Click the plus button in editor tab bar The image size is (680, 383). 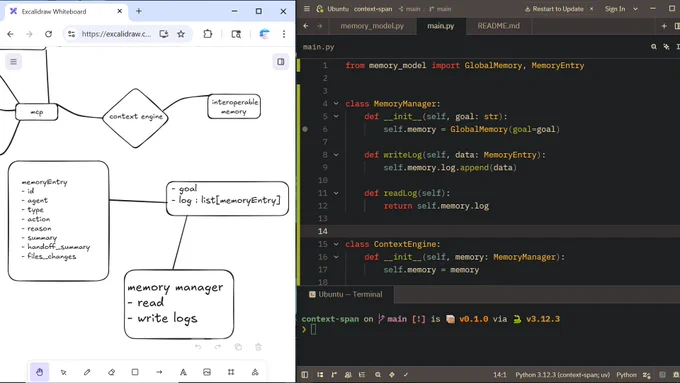664,26
